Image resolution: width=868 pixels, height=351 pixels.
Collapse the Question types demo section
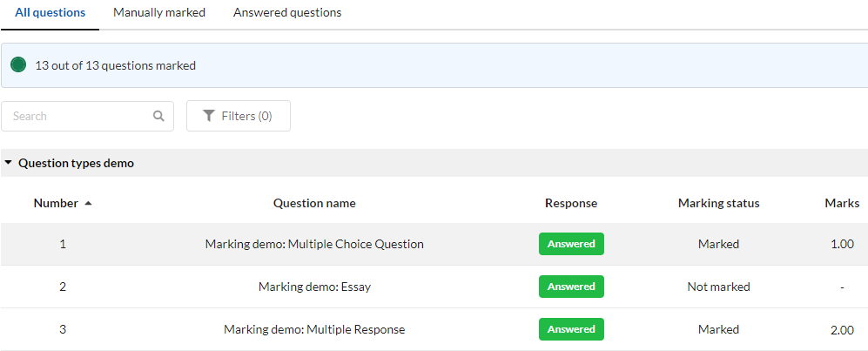tap(8, 163)
